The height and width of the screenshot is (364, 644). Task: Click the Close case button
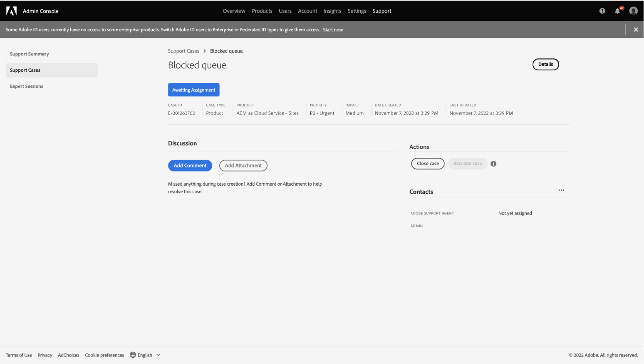coord(428,164)
